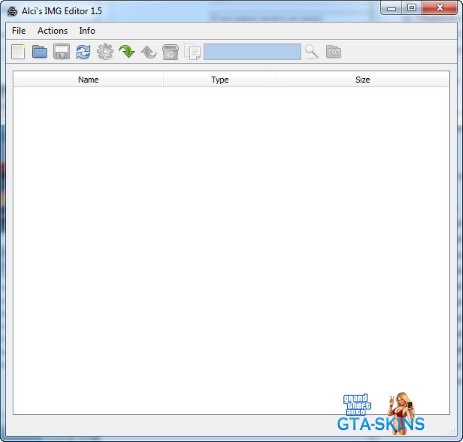This screenshot has width=463, height=442.
Task: Open the Info menu
Action: coord(87,31)
